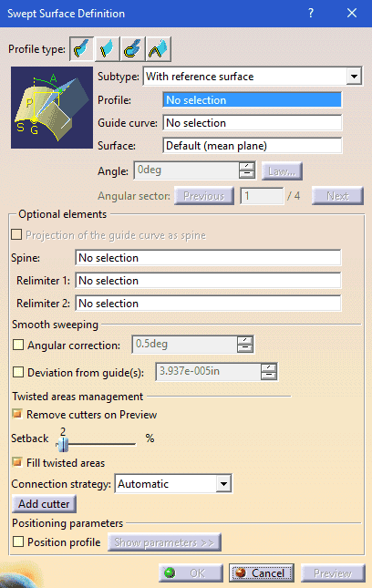372x588 pixels.
Task: Toggle Fill twisted areas option
Action: pos(17,462)
